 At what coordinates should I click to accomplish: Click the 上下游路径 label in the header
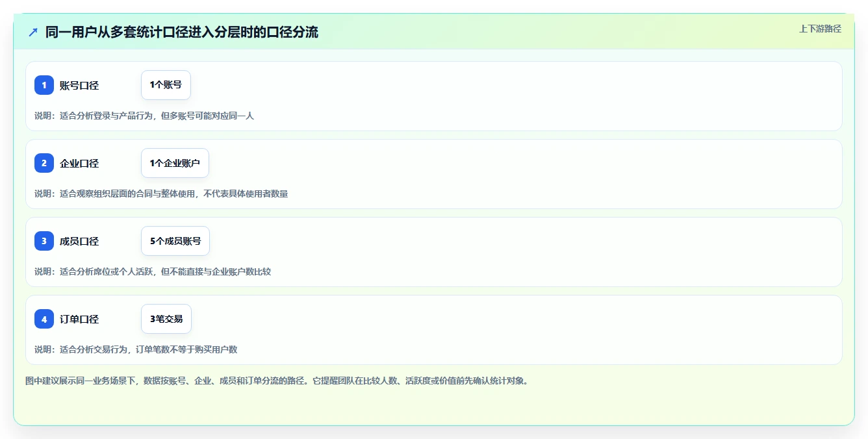tap(820, 29)
